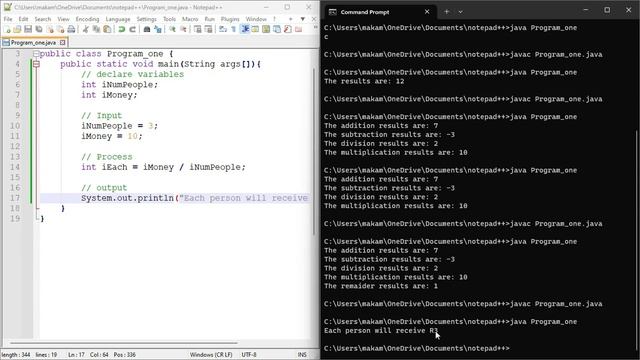Viewport: 640px width, 360px height.
Task: Toggle the highlighted Indent Guide icon
Action: 244,29
